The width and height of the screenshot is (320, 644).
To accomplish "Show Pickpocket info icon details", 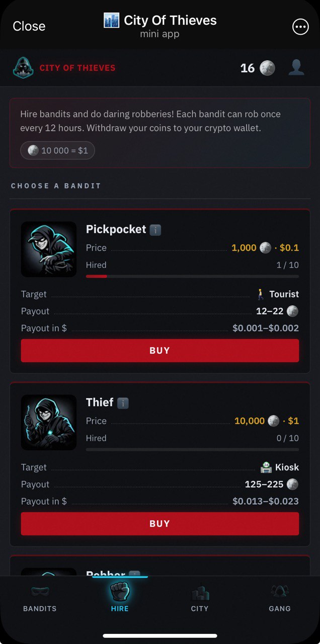I will click(x=155, y=230).
